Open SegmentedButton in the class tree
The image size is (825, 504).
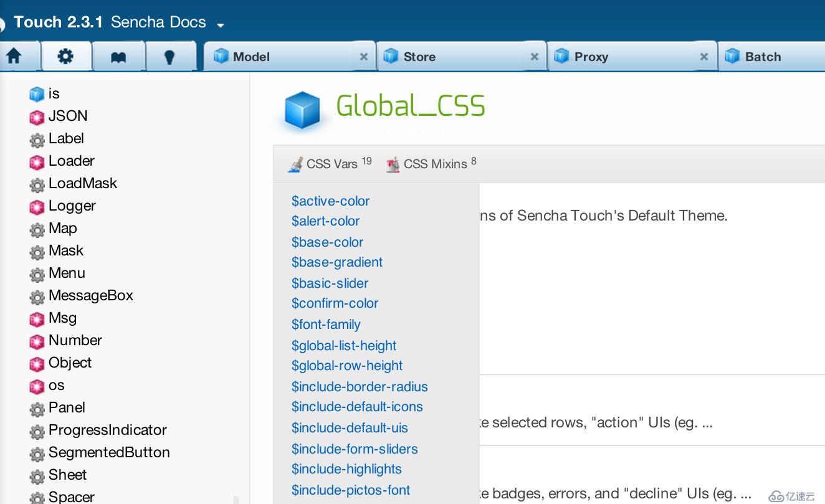109,452
